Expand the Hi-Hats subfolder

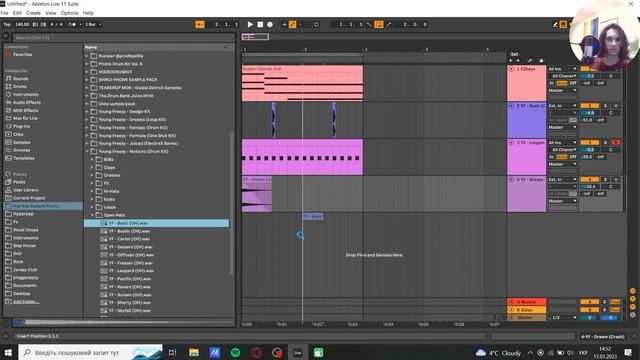coord(92,191)
